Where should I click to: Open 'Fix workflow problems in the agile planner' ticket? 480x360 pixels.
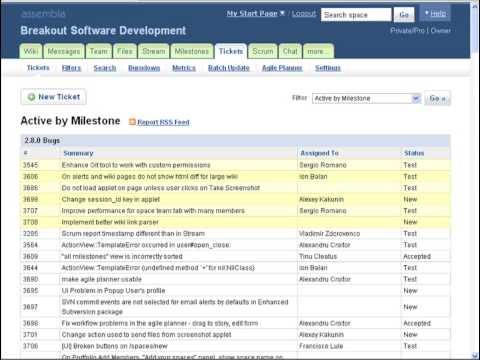pos(160,323)
